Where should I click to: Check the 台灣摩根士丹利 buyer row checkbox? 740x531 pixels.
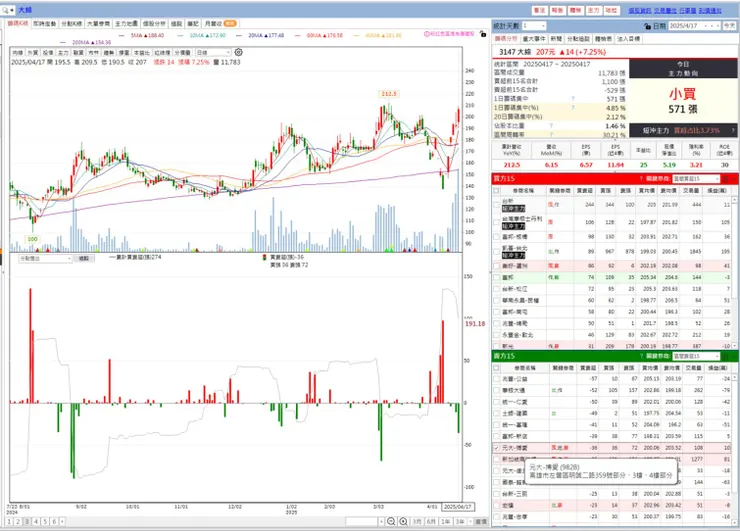(496, 222)
